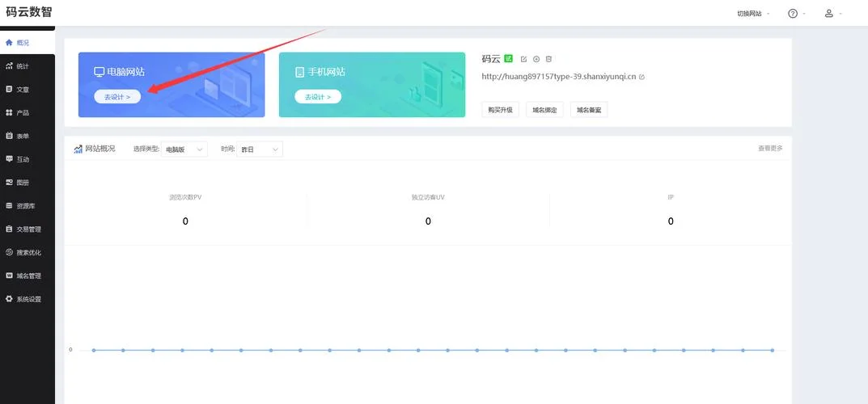Expand the 时间 昨日 dropdown
The width and height of the screenshot is (868, 404).
260,149
